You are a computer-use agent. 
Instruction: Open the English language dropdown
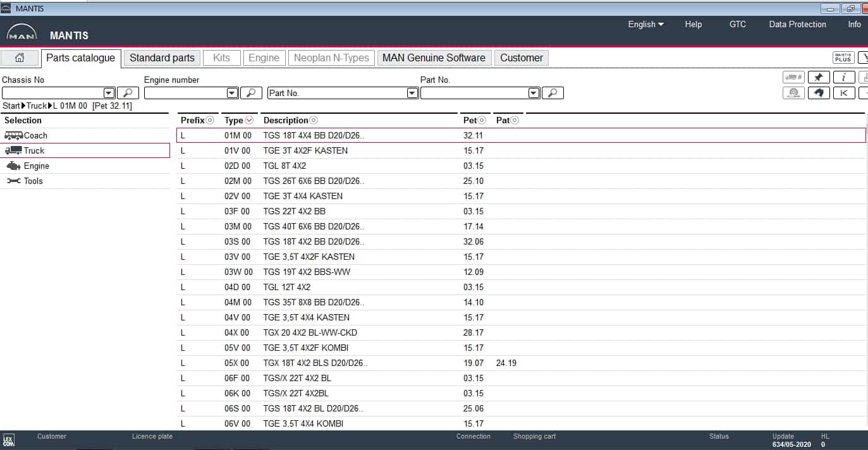pyautogui.click(x=645, y=24)
